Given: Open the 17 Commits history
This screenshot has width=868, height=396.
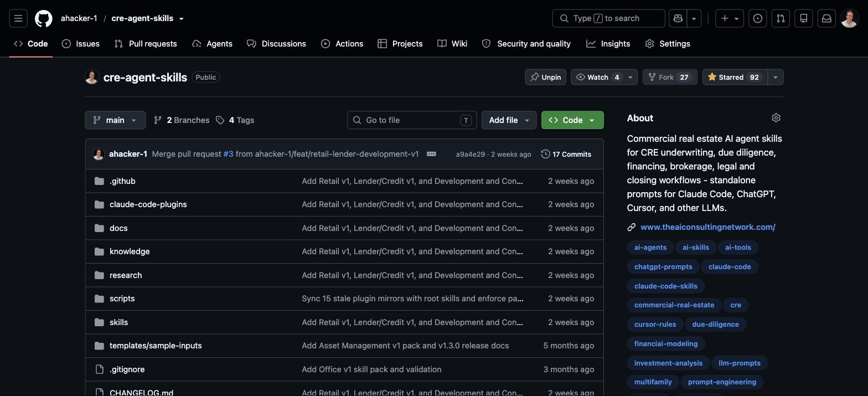Looking at the screenshot, I should coord(566,154).
